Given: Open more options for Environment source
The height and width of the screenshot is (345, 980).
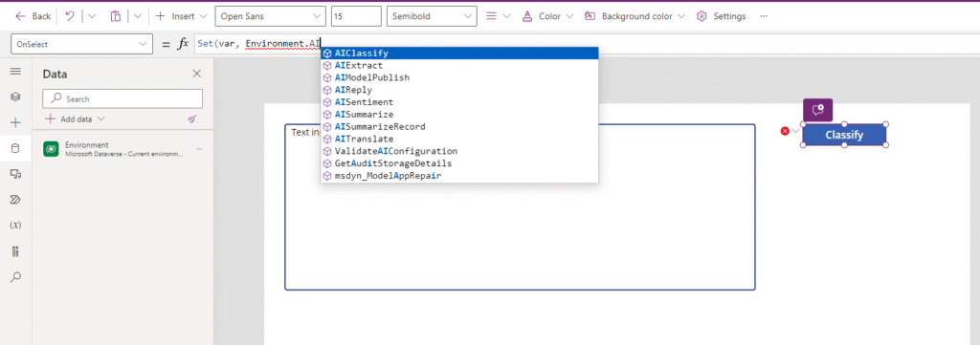Looking at the screenshot, I should 199,148.
